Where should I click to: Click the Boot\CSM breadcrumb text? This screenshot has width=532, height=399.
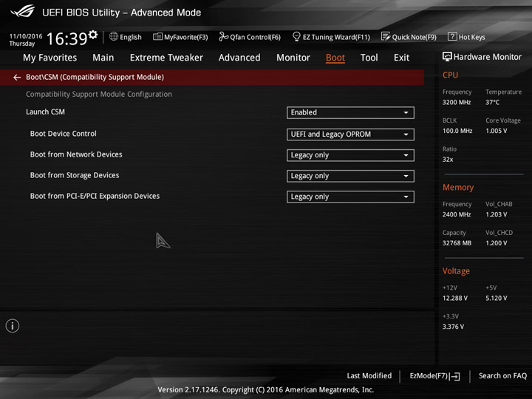pyautogui.click(x=95, y=78)
